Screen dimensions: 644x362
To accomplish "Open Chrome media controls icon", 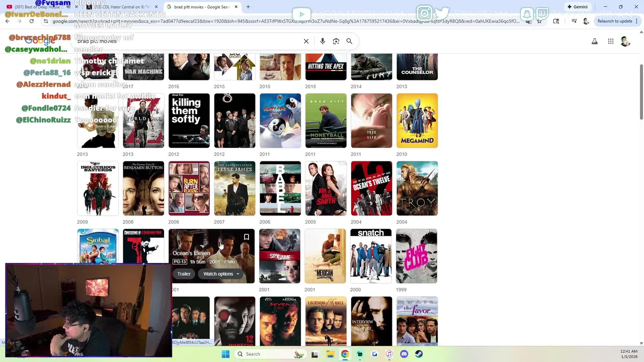I will (x=574, y=21).
